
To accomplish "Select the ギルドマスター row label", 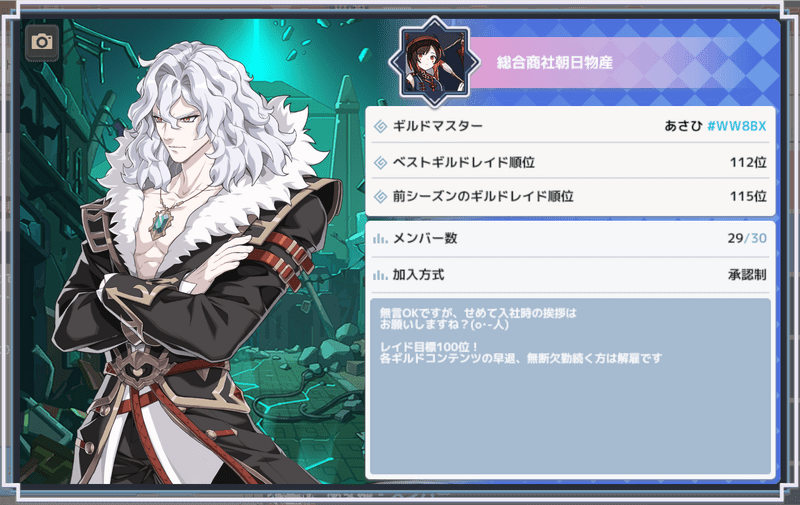I will (x=437, y=126).
